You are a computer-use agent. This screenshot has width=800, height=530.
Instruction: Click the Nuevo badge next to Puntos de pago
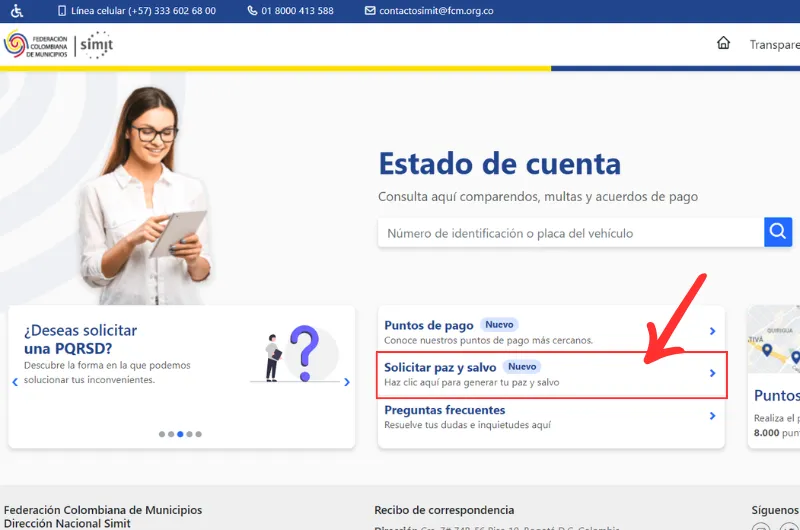(499, 324)
